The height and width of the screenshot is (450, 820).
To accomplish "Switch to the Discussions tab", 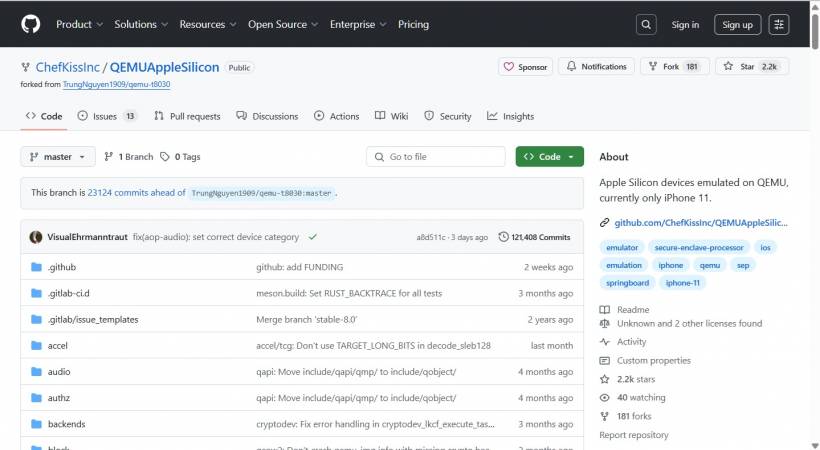I will [x=267, y=116].
